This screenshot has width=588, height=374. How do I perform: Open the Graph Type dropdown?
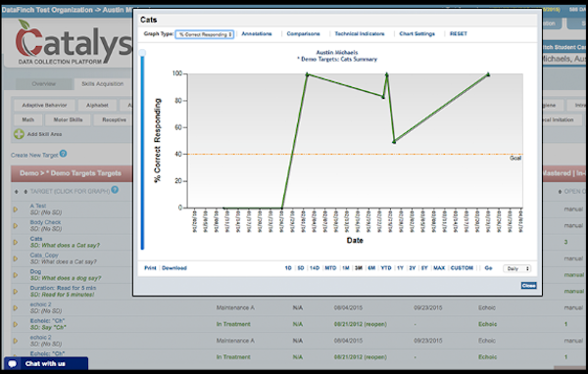coord(205,34)
